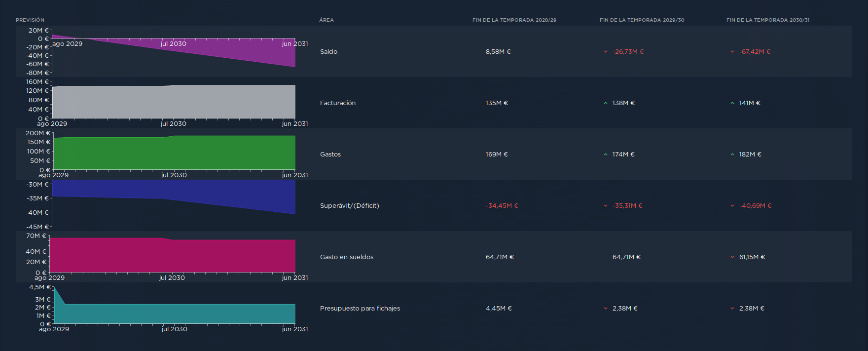Select the Presupuesto para fichajes label
Image resolution: width=868 pixels, height=351 pixels.
(x=360, y=309)
